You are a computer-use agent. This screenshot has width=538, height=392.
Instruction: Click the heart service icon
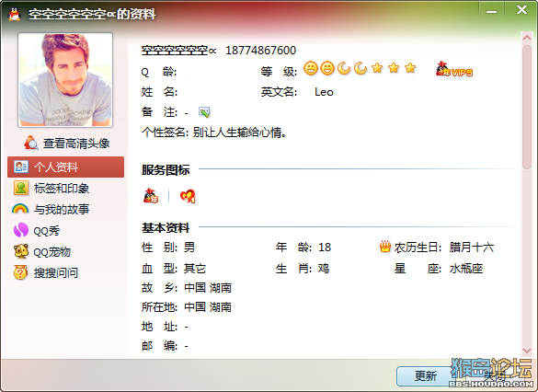point(188,196)
